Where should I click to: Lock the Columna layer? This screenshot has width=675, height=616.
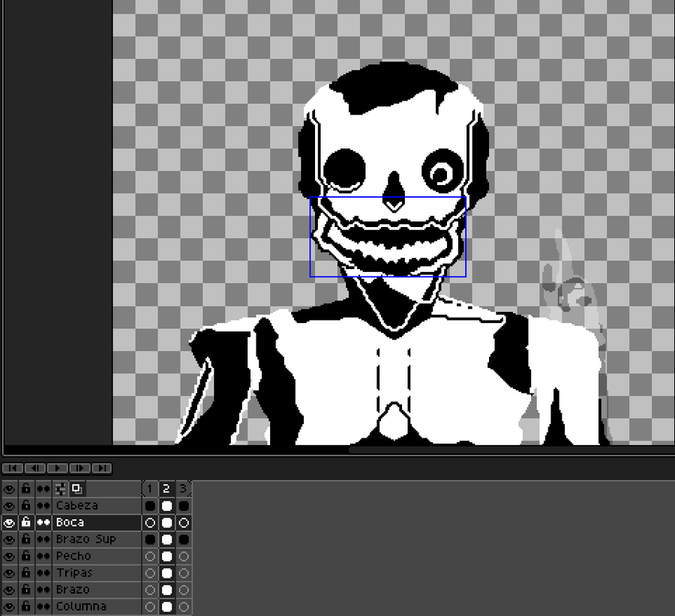coord(25,606)
